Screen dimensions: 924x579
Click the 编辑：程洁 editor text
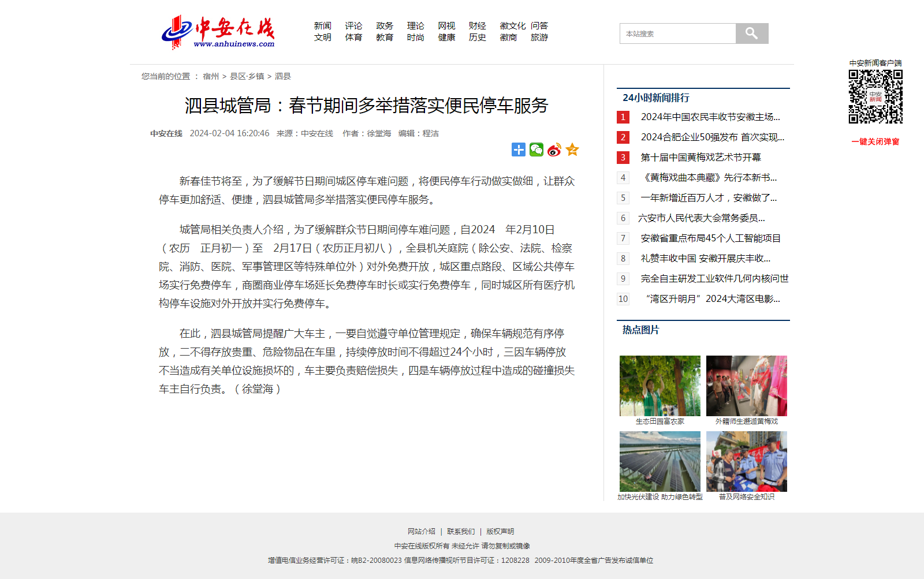[x=419, y=133]
